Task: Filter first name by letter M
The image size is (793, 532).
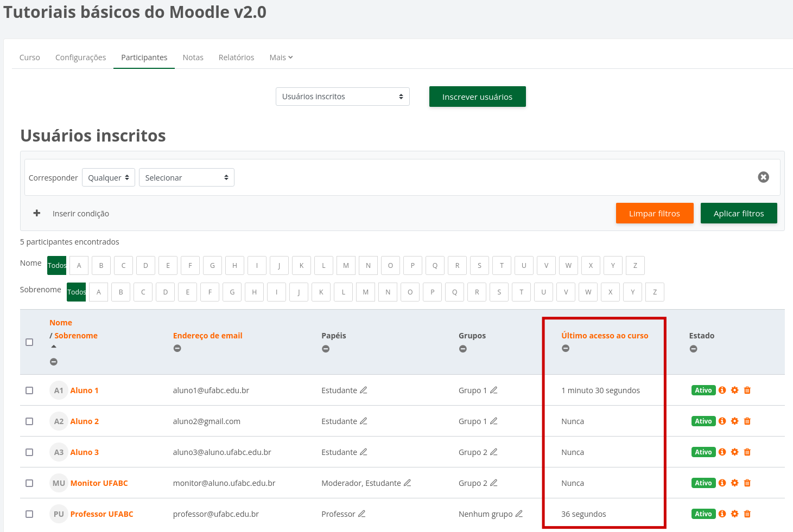Action: tap(346, 266)
